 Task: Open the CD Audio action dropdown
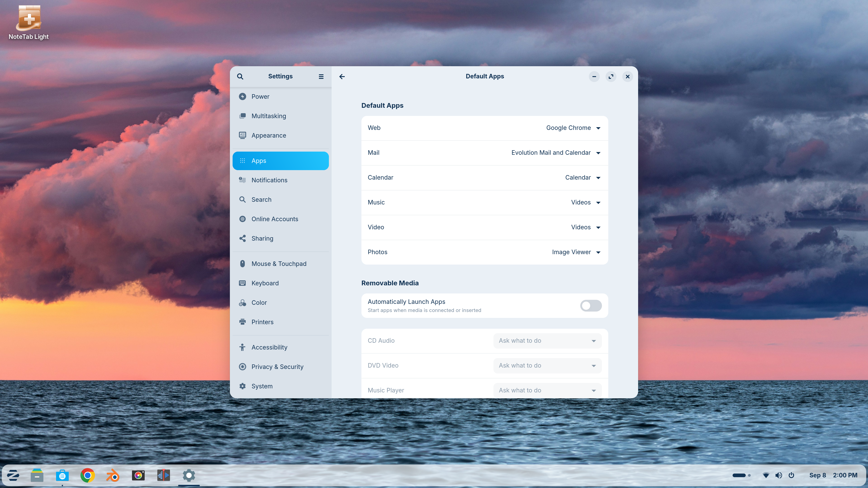(547, 341)
